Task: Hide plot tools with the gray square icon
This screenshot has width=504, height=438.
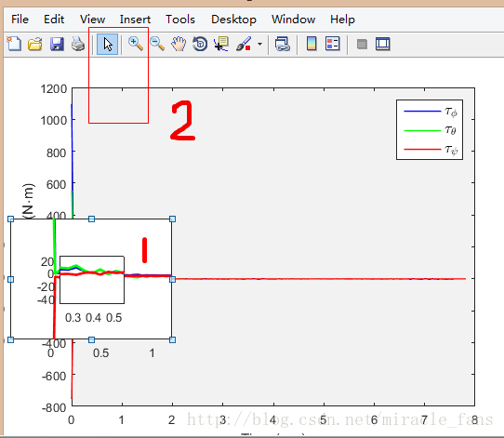Action: (x=362, y=44)
